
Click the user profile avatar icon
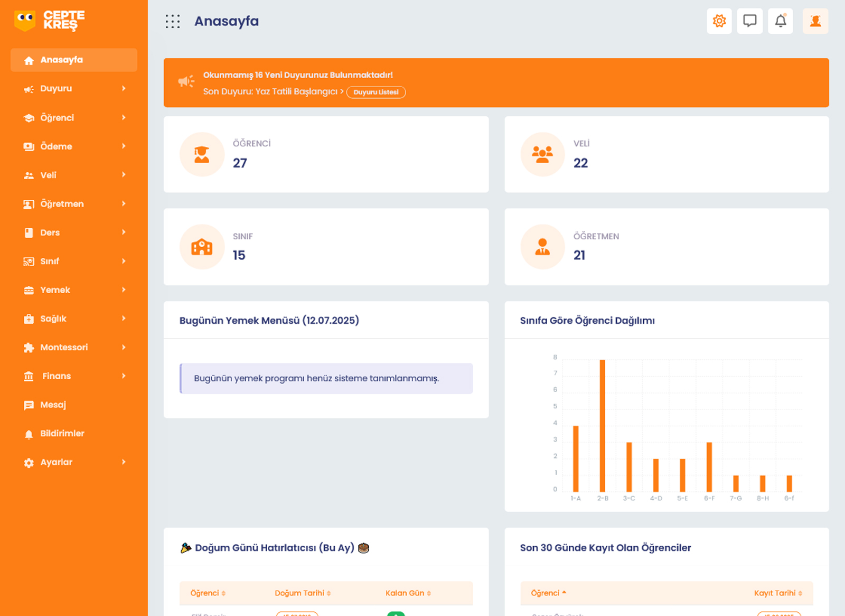[x=815, y=21]
